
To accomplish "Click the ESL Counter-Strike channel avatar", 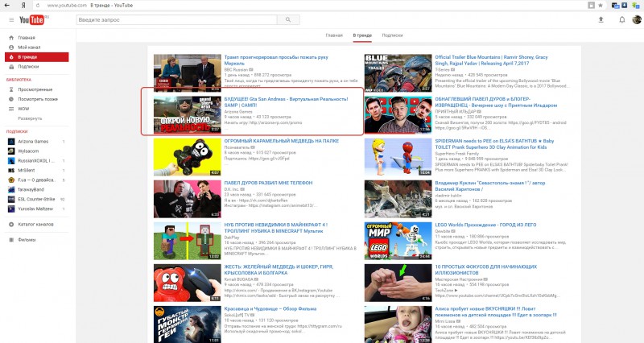I will pos(11,199).
